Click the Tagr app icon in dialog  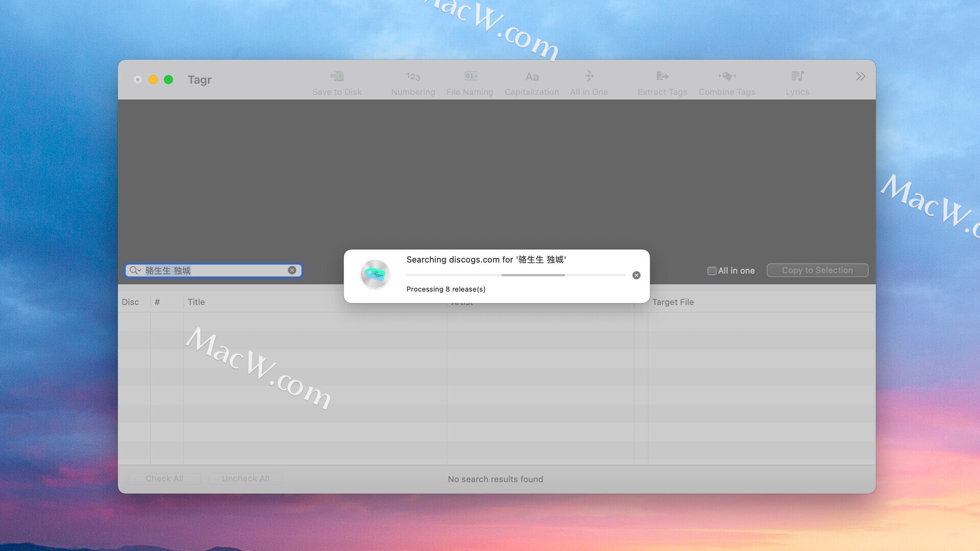click(375, 274)
